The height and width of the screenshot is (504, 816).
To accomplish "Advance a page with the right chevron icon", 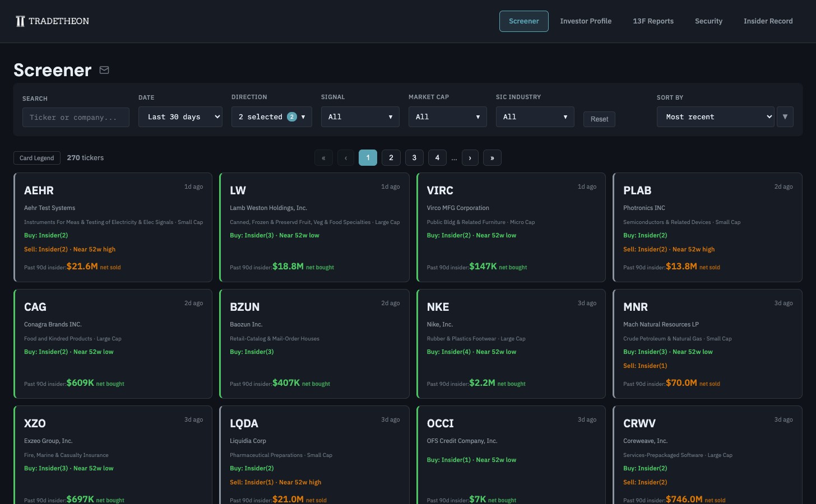I will [x=470, y=157].
